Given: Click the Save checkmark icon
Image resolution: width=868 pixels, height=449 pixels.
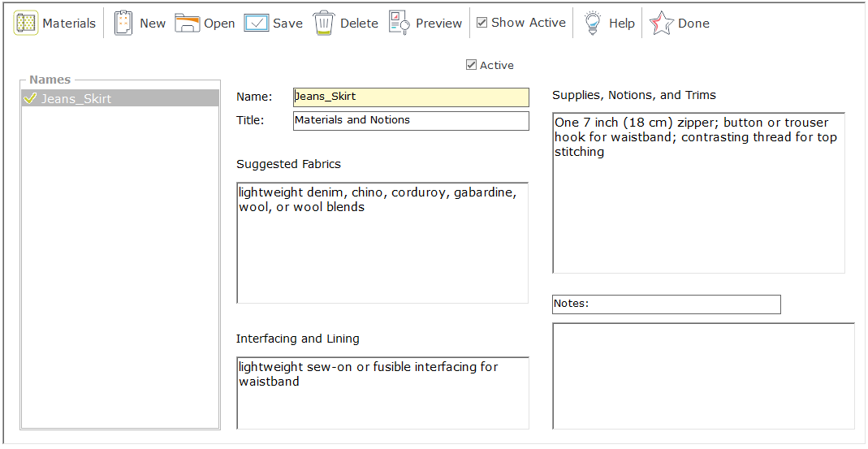Looking at the screenshot, I should [x=257, y=24].
